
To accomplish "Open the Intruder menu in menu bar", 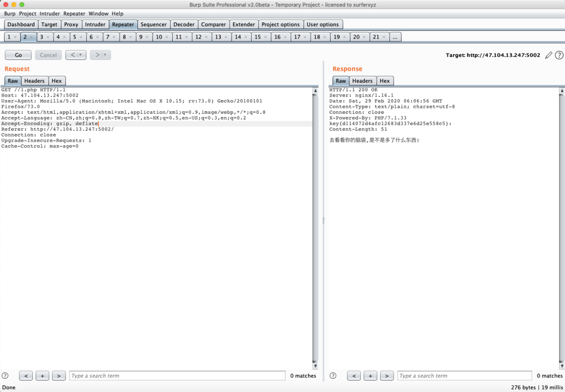I will point(49,13).
